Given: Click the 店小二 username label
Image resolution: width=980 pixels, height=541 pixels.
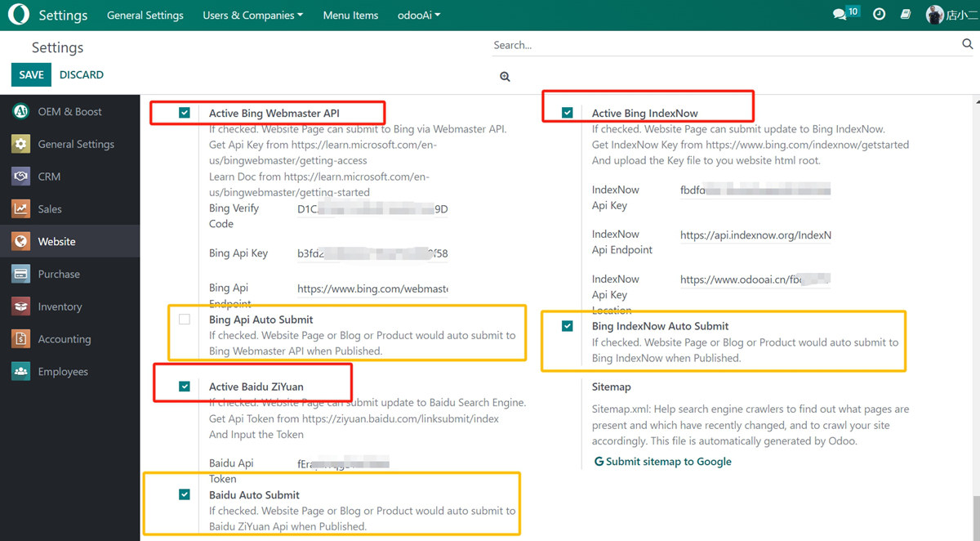Looking at the screenshot, I should (961, 16).
